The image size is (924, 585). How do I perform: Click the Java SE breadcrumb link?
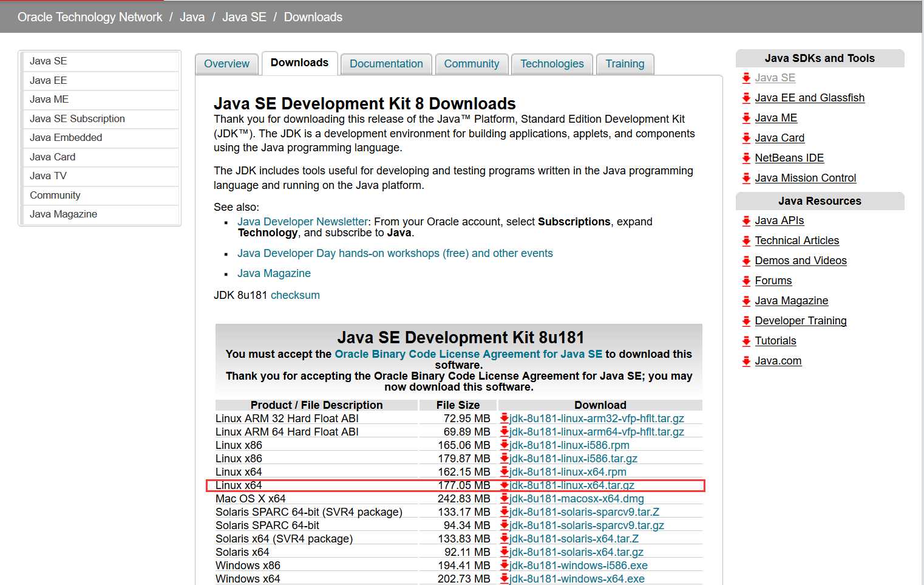(x=244, y=17)
